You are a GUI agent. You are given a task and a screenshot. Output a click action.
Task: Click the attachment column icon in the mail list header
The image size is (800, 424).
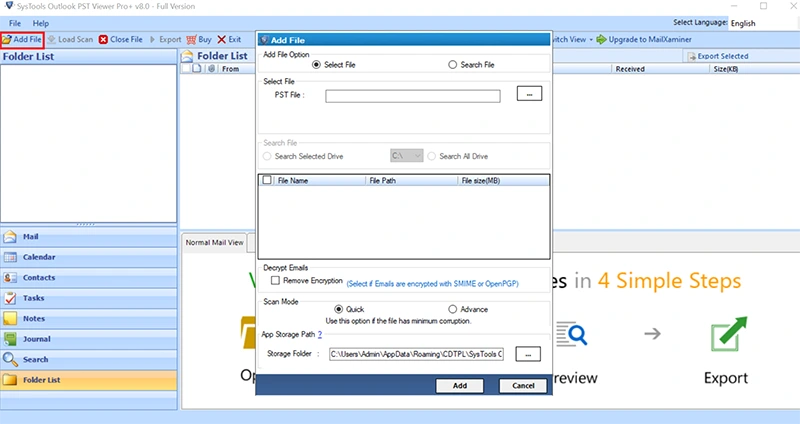tap(211, 68)
